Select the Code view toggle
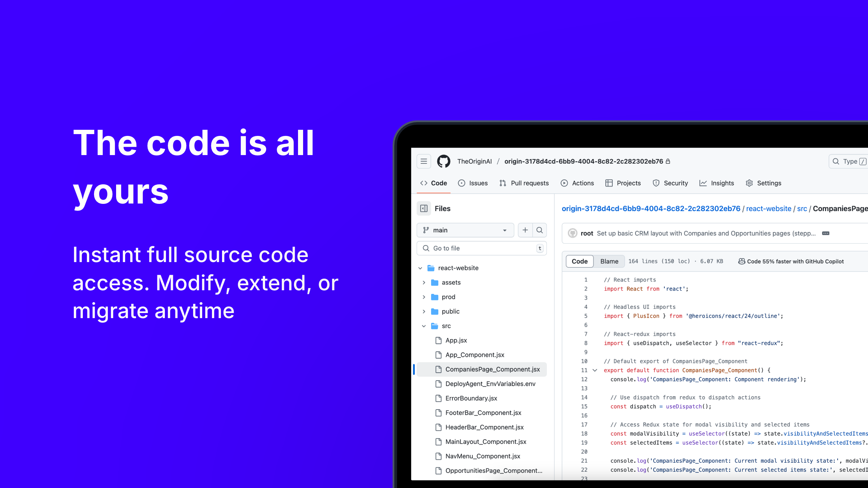Image resolution: width=868 pixels, height=488 pixels. pos(579,261)
